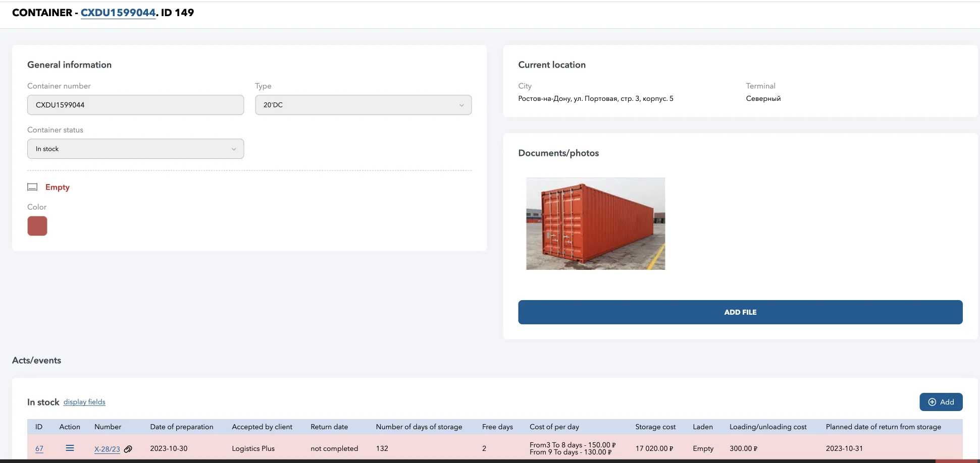Image resolution: width=980 pixels, height=463 pixels.
Task: Click the CXDU1599044 link in the page title
Action: coord(118,13)
